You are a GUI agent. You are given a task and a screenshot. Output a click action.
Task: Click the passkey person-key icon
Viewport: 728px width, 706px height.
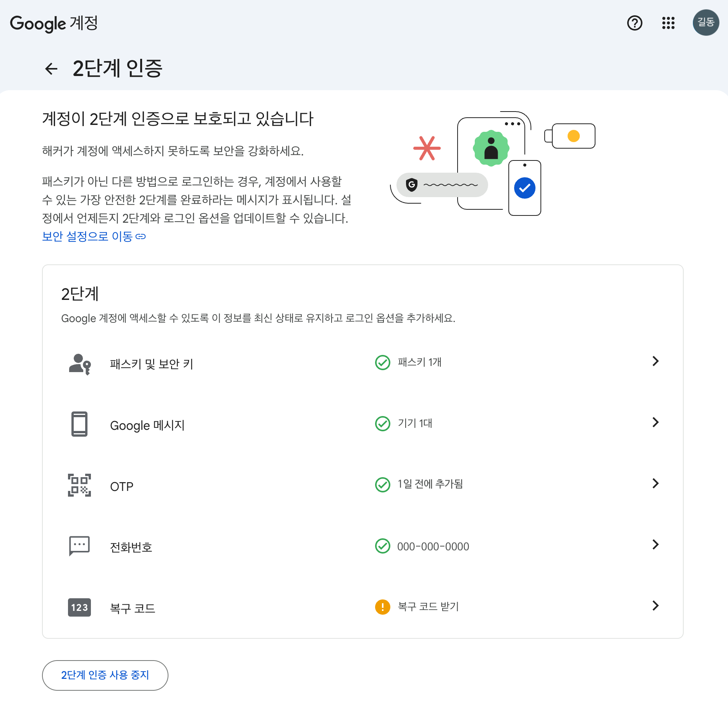[x=79, y=364]
